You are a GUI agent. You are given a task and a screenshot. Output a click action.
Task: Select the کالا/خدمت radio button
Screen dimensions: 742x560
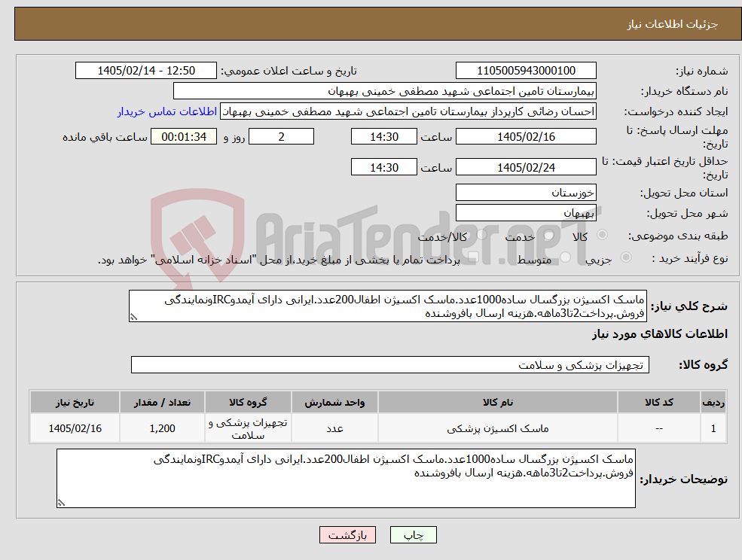click(x=481, y=235)
